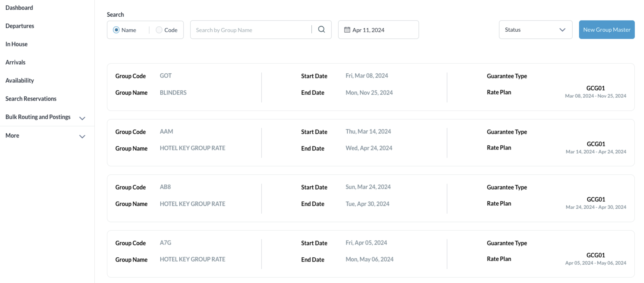Navigate to Departures

pos(20,26)
